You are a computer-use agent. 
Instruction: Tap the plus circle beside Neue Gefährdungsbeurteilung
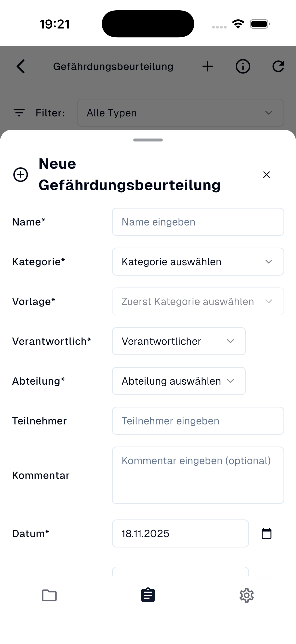20,175
